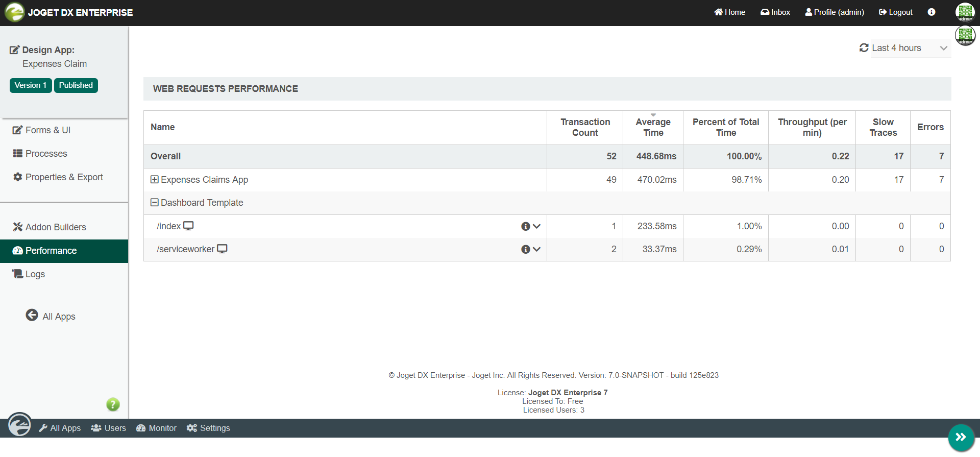This screenshot has height=457, width=980.
Task: Click the admin avatar in top right corner
Action: click(x=965, y=12)
